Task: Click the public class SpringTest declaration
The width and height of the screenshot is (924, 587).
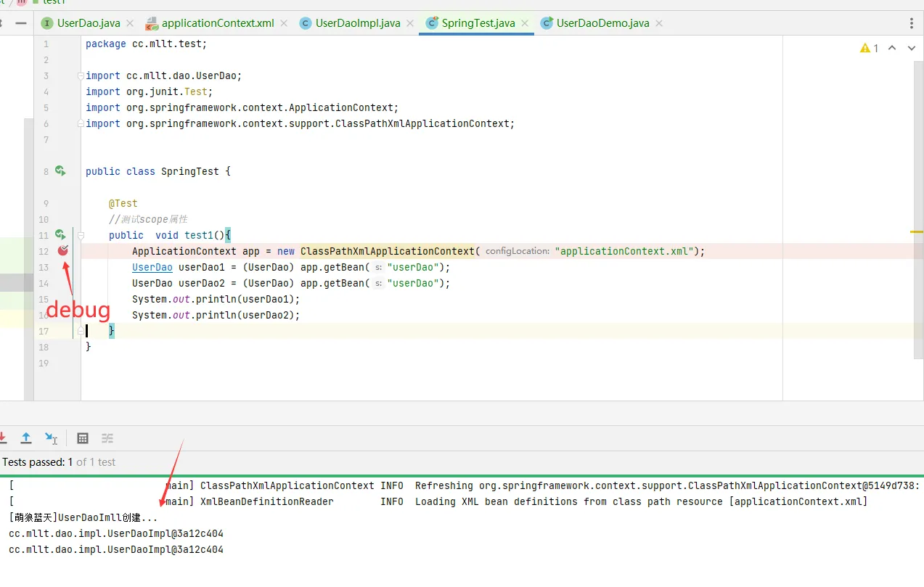Action: coord(158,171)
